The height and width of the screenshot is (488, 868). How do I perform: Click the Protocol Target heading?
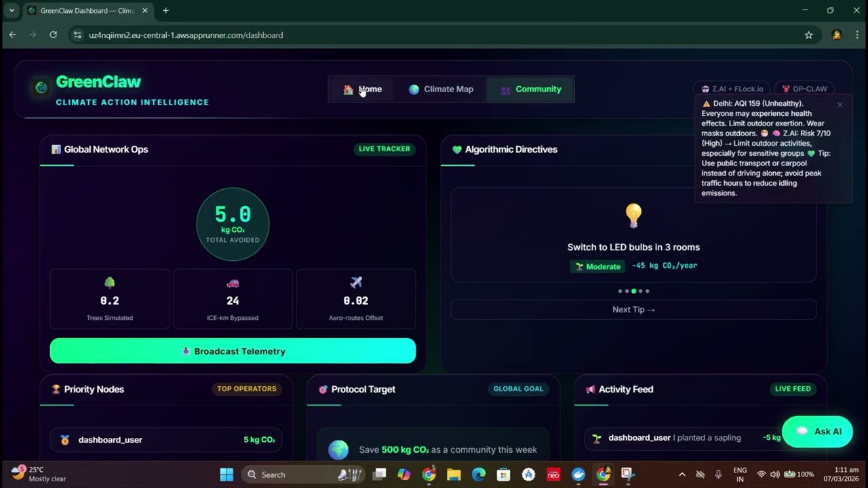click(x=363, y=389)
